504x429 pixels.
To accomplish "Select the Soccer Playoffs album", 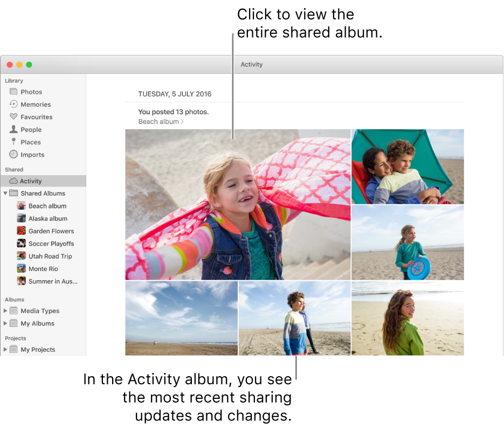I will [x=50, y=243].
